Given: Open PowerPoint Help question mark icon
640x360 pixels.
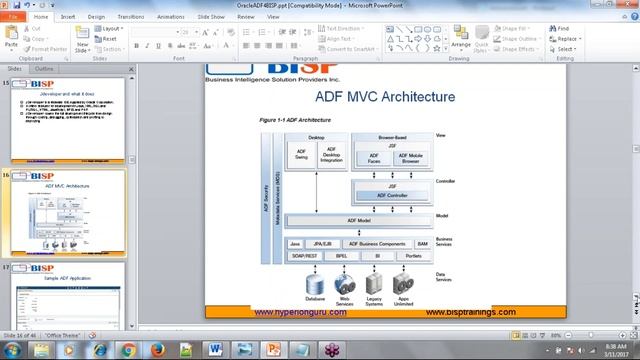Looking at the screenshot, I should coord(635,17).
